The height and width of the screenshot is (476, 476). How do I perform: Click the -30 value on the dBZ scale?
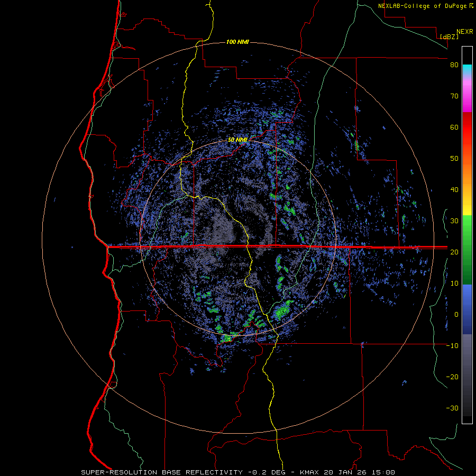(452, 408)
